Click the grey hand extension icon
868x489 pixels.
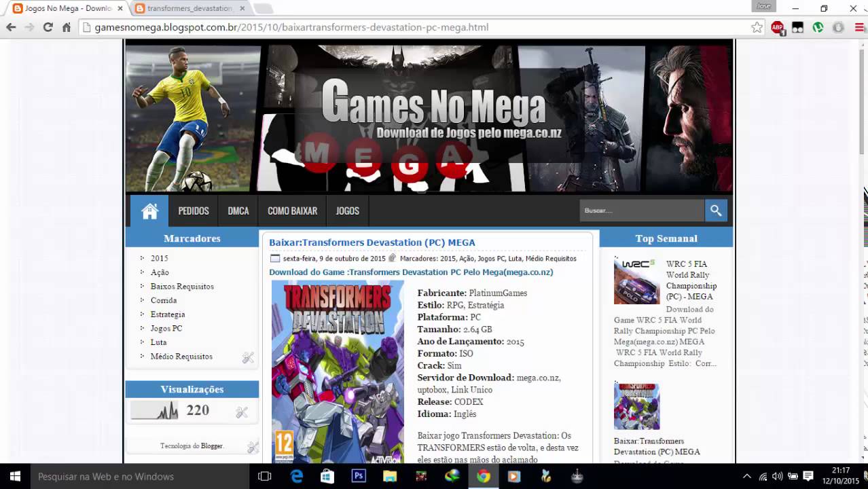(839, 28)
